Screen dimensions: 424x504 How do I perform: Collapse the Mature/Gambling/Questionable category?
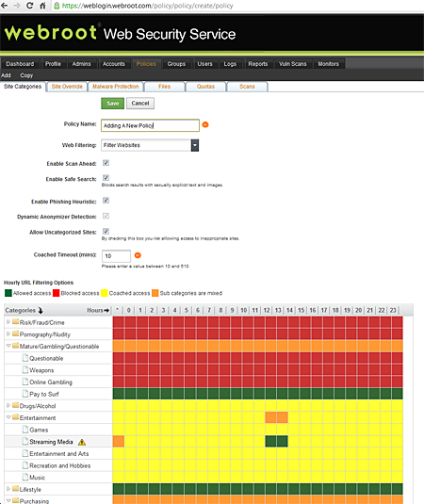pyautogui.click(x=8, y=346)
